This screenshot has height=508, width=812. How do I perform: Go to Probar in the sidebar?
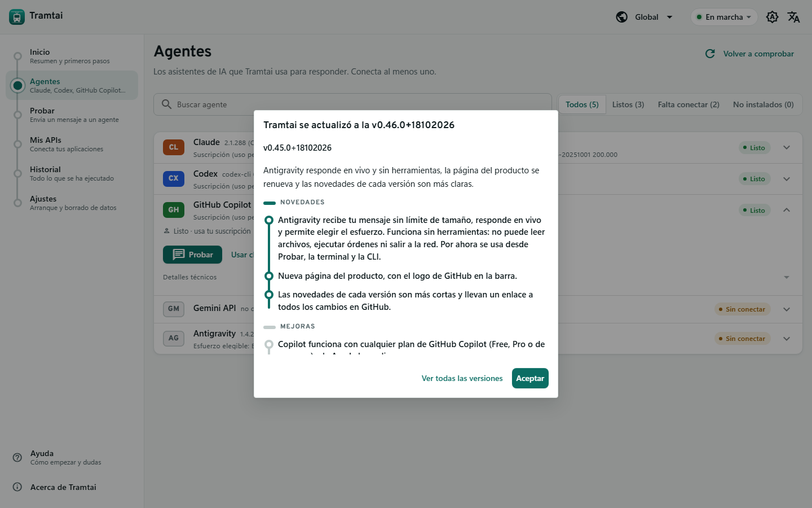(x=72, y=115)
